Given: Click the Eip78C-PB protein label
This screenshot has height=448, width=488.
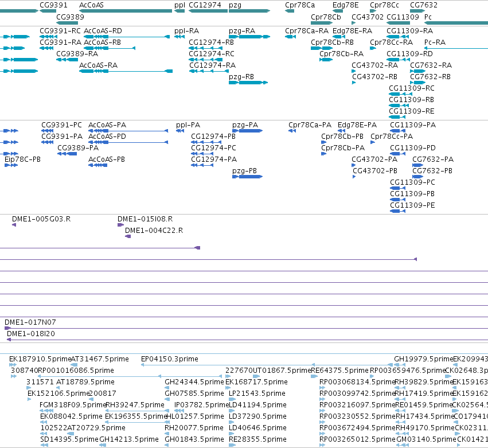Looking at the screenshot, I should (x=22, y=159).
